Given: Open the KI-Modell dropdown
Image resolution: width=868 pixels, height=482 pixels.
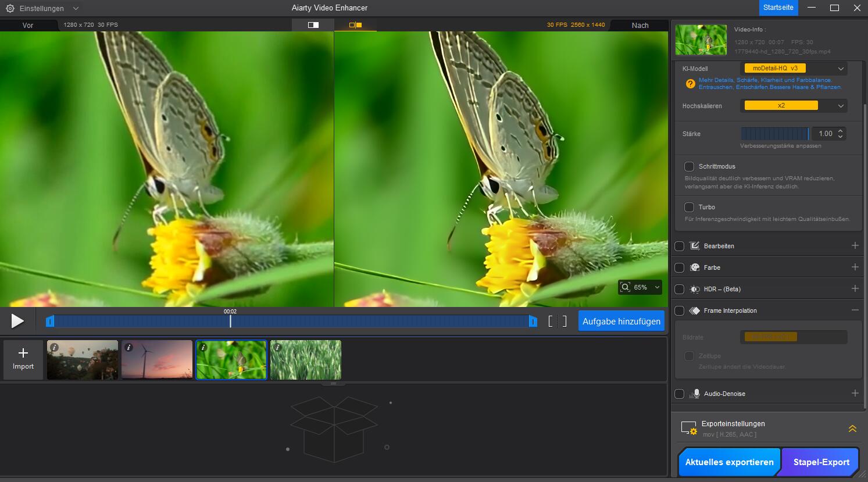Looking at the screenshot, I should tap(794, 69).
